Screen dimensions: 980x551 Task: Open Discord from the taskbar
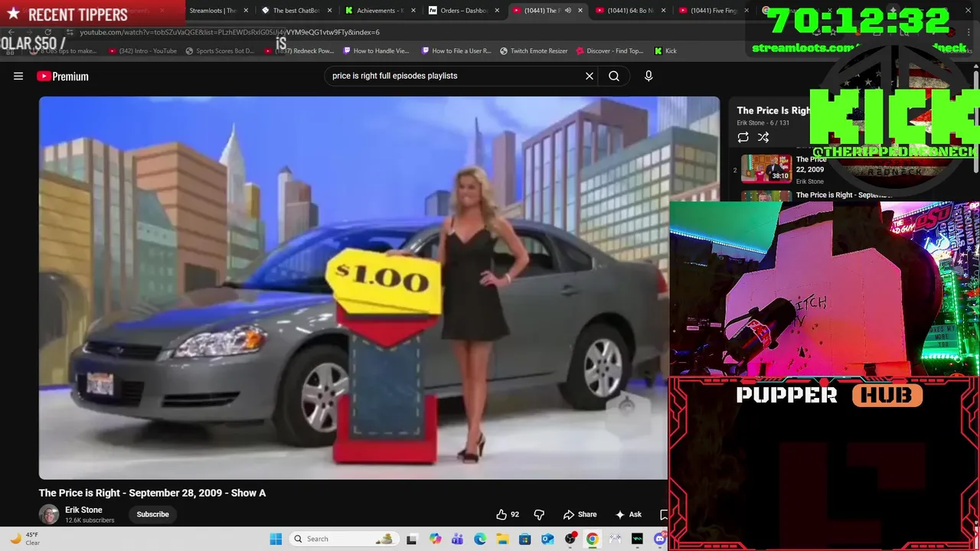[x=660, y=539]
